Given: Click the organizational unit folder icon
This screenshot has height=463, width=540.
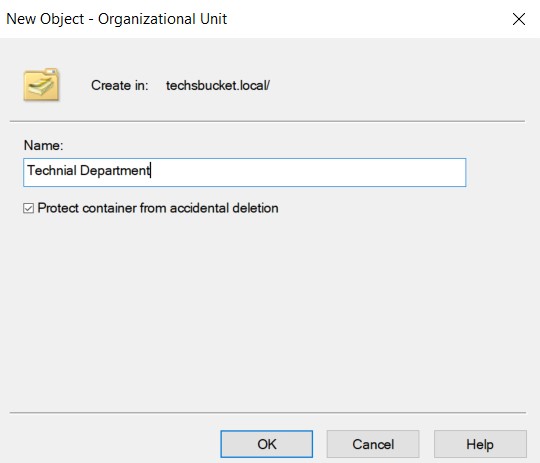Looking at the screenshot, I should (x=41, y=85).
